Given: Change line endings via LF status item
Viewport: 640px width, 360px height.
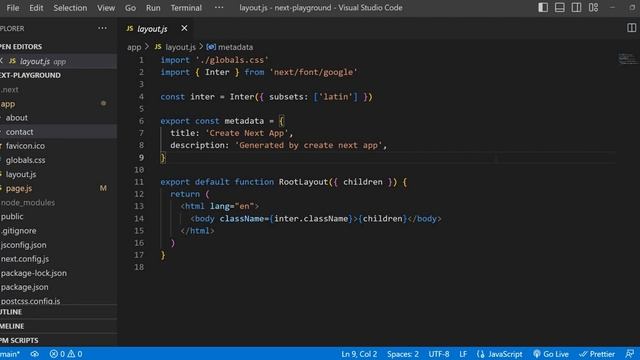Looking at the screenshot, I should tap(463, 354).
